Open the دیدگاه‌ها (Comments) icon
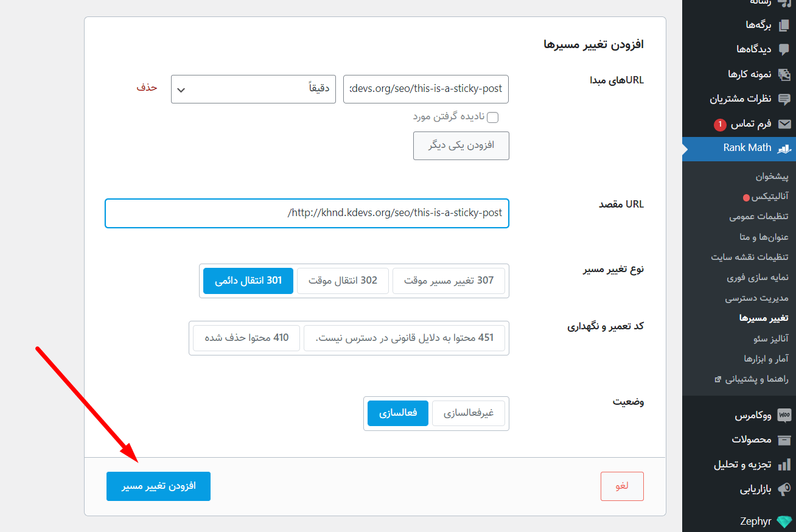The image size is (796, 532). click(x=786, y=49)
